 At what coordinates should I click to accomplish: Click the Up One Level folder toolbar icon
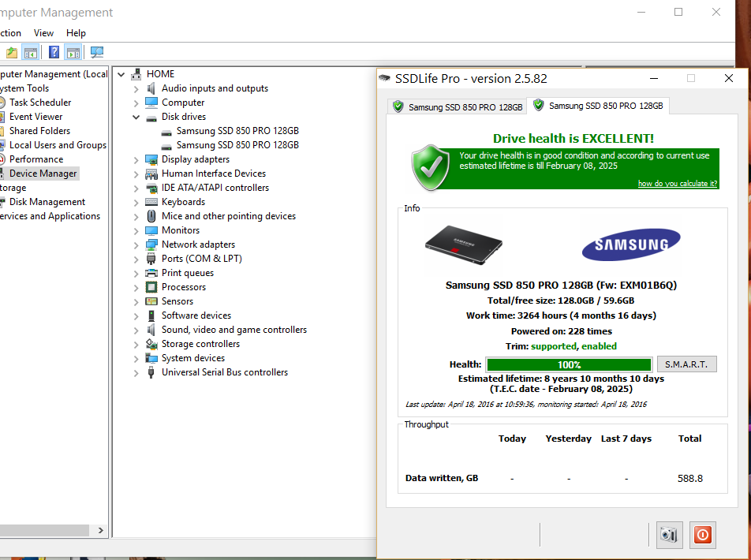coord(12,52)
